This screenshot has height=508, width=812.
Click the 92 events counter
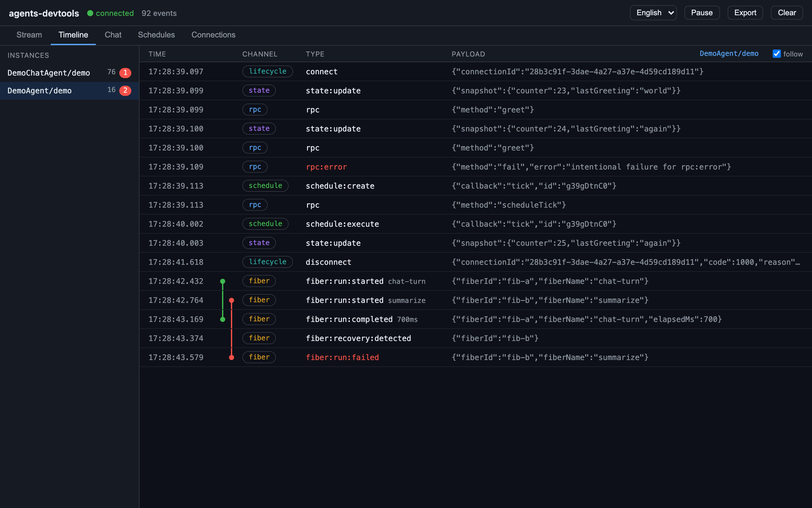[159, 13]
